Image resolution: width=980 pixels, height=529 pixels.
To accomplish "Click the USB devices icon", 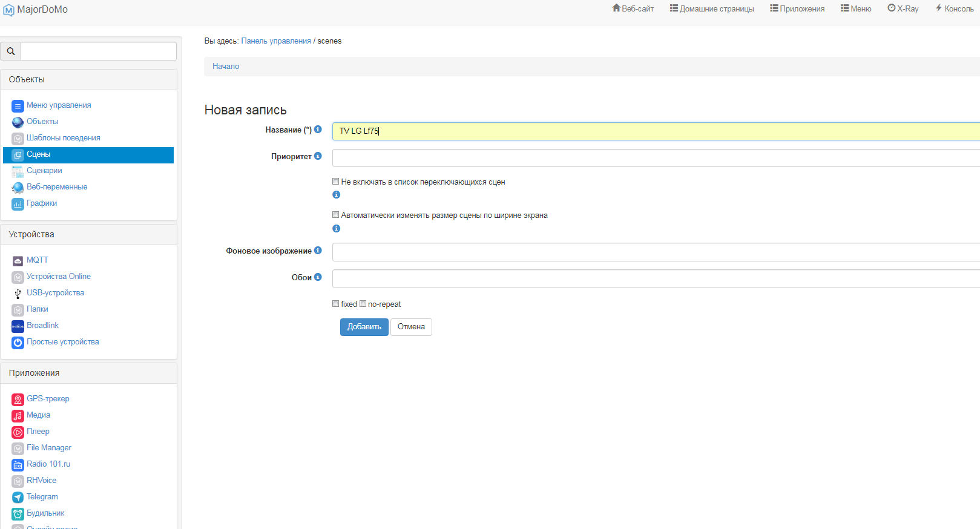I will click(18, 294).
